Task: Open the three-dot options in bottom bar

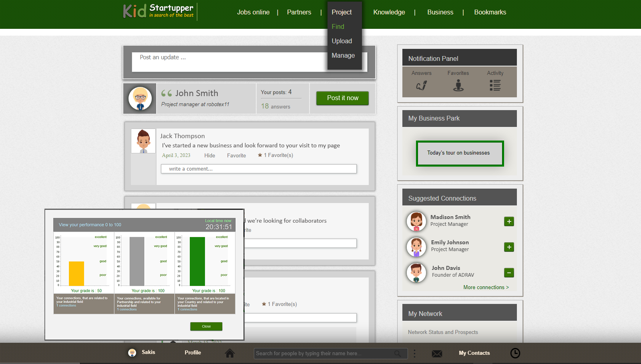Action: pyautogui.click(x=414, y=353)
